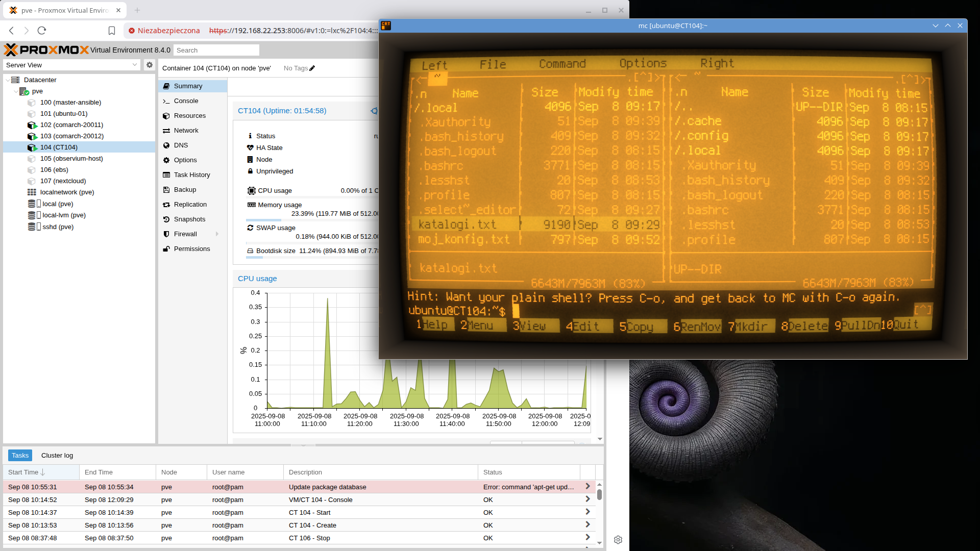
Task: Open the Permissions section
Action: coord(191,249)
